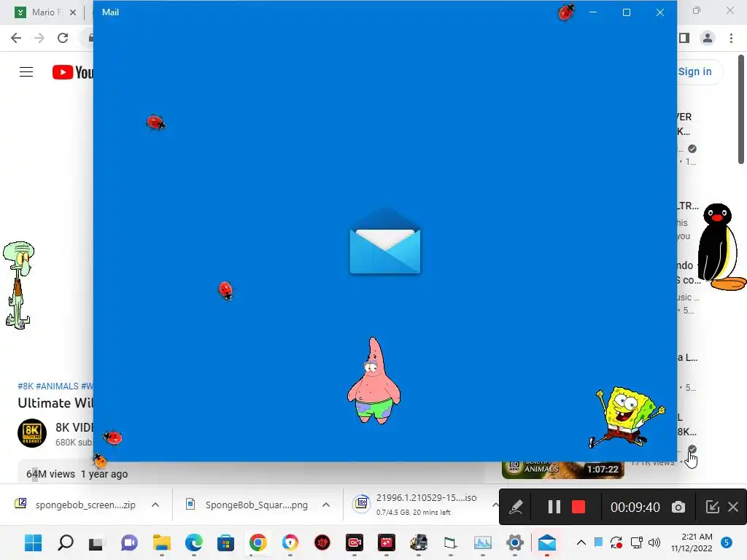The height and width of the screenshot is (560, 747).
Task: Open the red screen recorder taskbar icon
Action: click(355, 542)
